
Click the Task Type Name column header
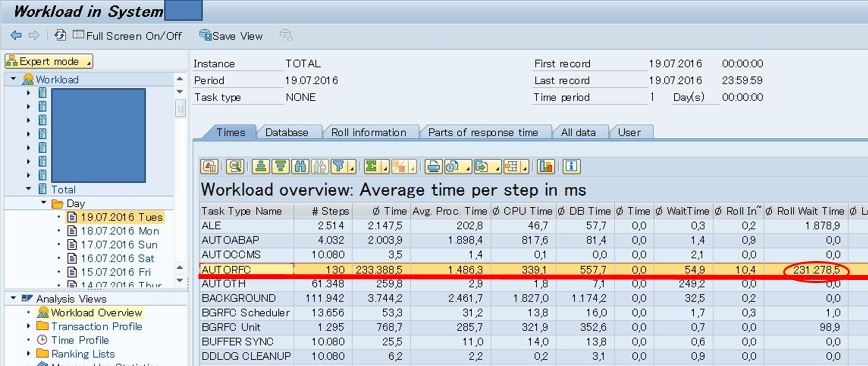point(246,211)
